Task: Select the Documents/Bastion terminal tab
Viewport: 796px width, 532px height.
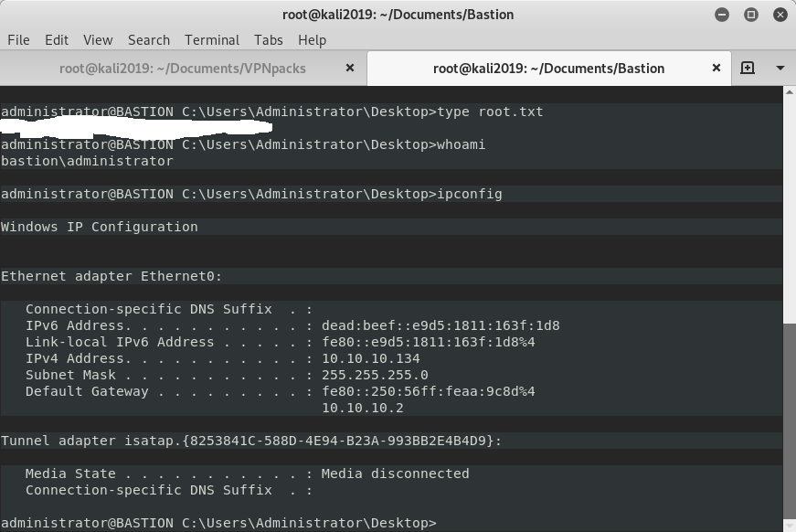Action: 548,68
